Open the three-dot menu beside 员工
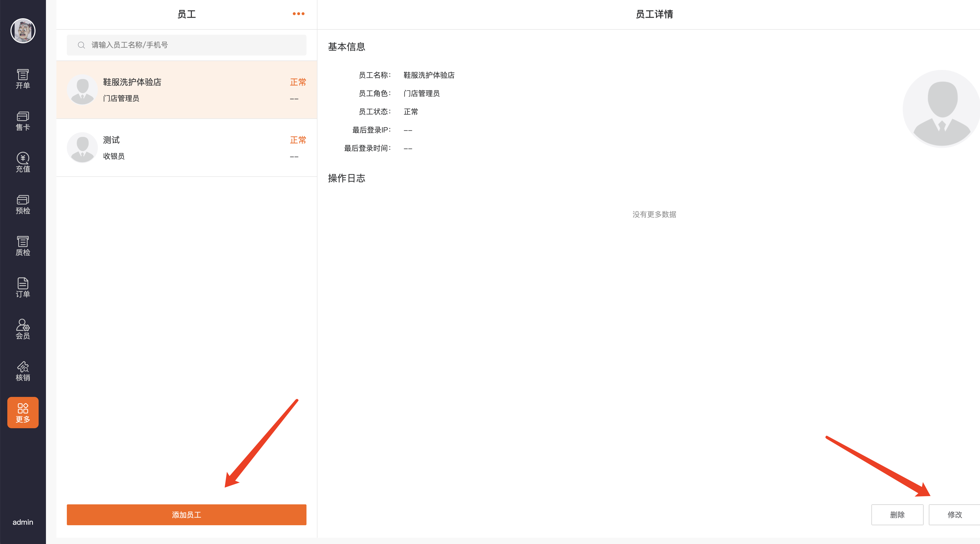 point(298,14)
